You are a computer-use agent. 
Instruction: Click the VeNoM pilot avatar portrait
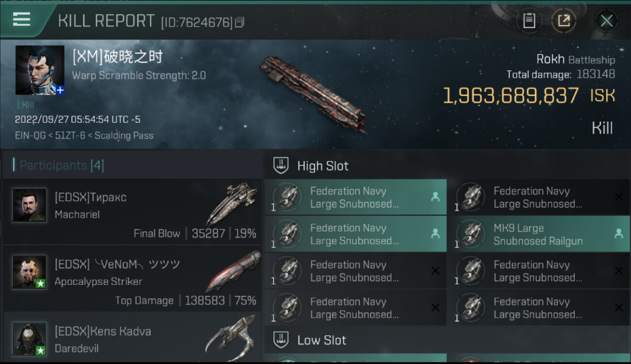pos(30,272)
